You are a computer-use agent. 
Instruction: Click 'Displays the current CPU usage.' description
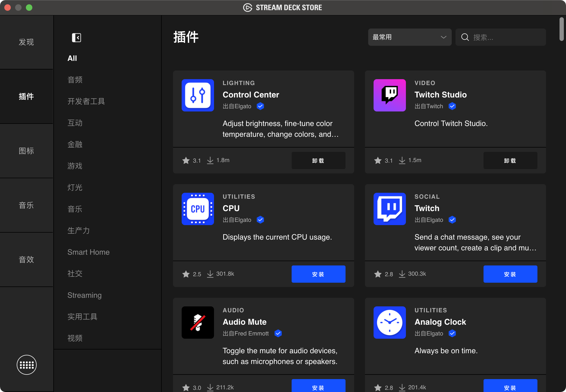[277, 237]
